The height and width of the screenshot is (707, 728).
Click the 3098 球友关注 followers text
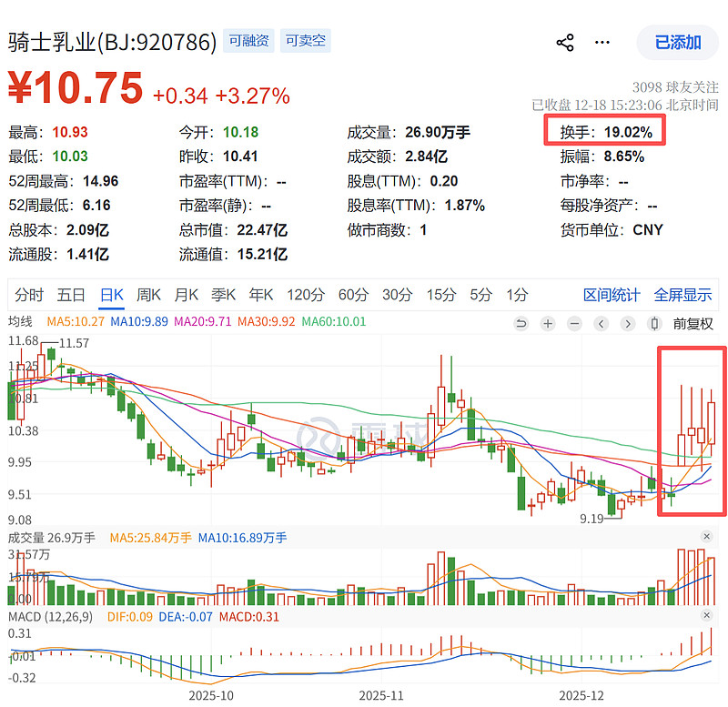(x=675, y=87)
